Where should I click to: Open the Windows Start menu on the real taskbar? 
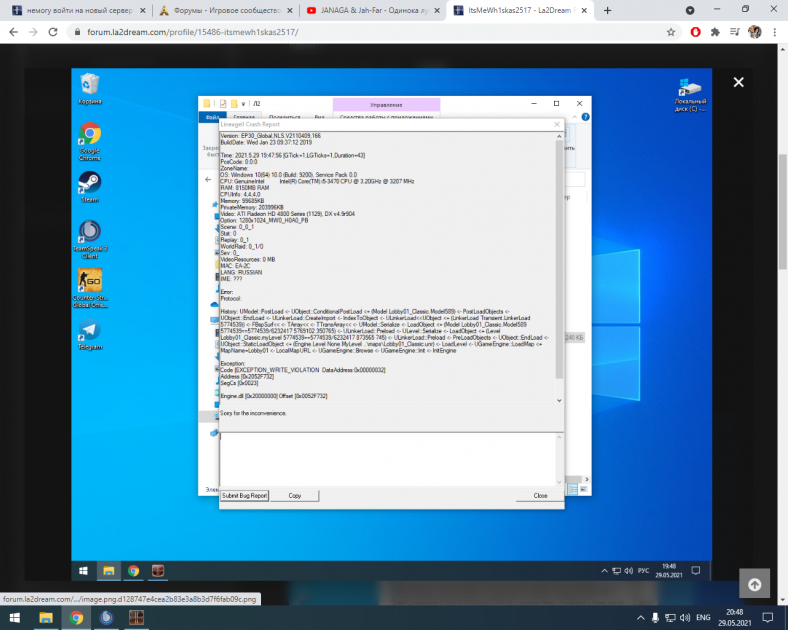tap(15, 617)
